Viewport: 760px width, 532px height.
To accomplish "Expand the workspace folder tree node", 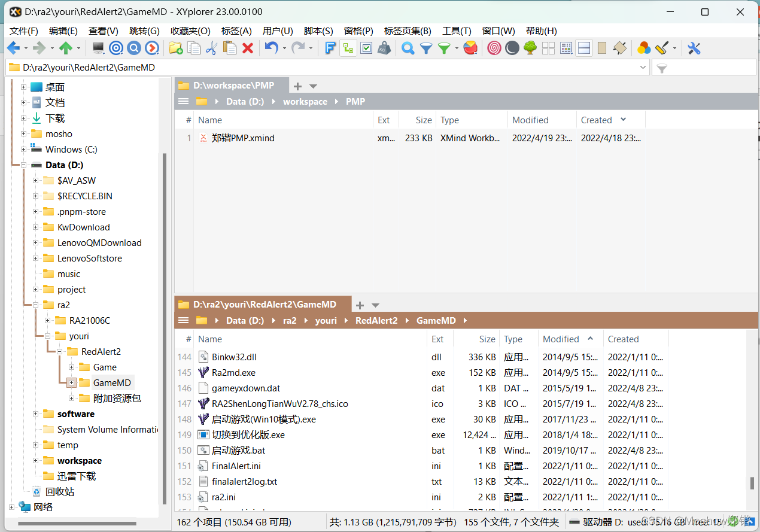I will [x=36, y=460].
